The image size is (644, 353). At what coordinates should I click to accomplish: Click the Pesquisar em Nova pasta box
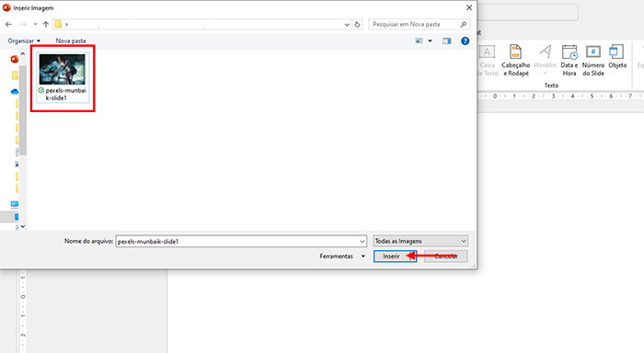(419, 24)
